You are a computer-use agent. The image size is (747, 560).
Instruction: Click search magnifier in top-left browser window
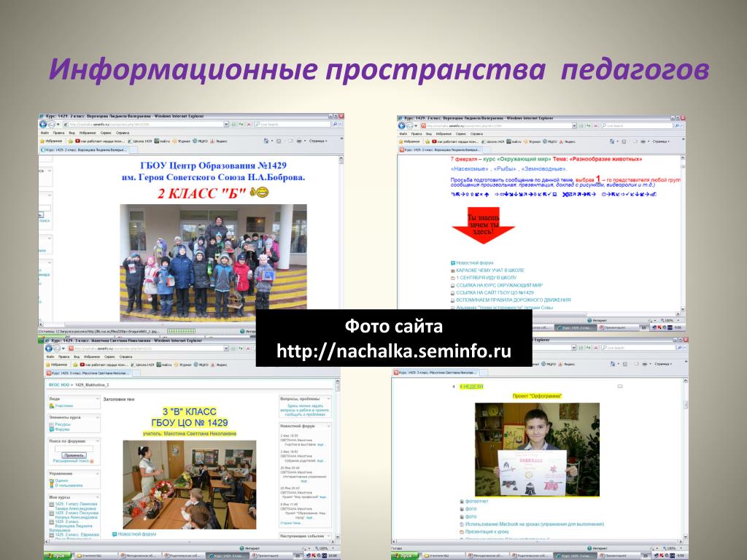tap(335, 124)
